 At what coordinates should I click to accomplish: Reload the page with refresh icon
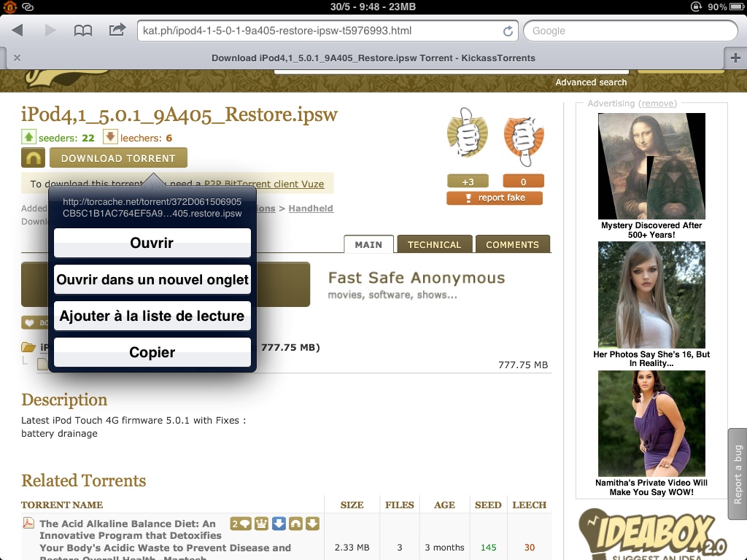point(508,31)
